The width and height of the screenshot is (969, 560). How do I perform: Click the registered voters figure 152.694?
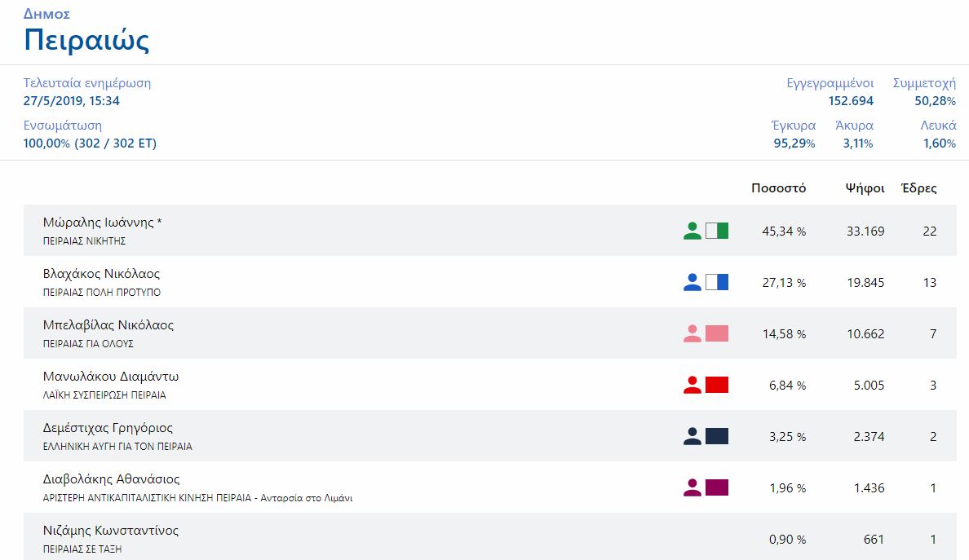(851, 100)
